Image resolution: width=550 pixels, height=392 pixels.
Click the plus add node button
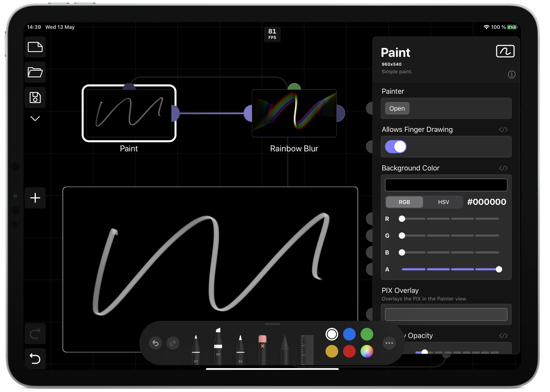tap(35, 198)
